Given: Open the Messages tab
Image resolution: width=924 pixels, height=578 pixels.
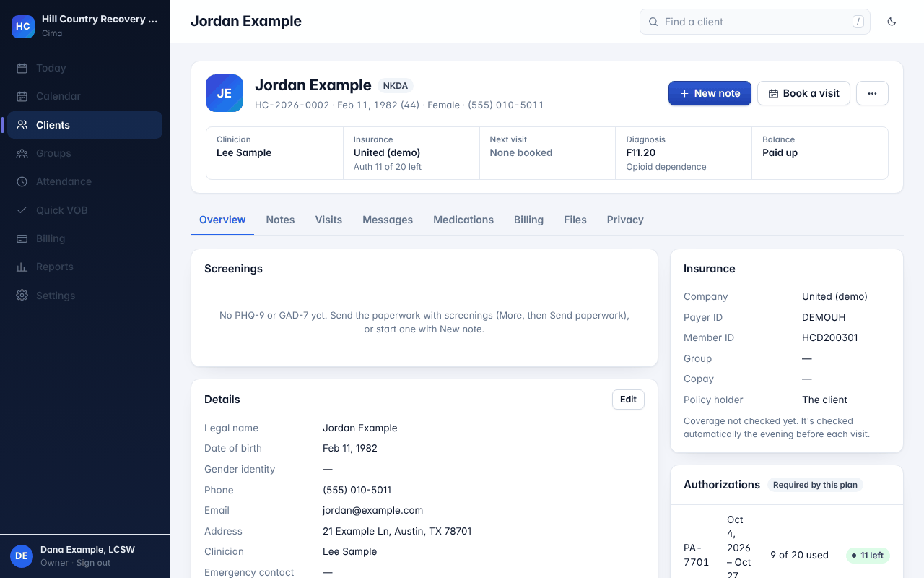Looking at the screenshot, I should (388, 220).
